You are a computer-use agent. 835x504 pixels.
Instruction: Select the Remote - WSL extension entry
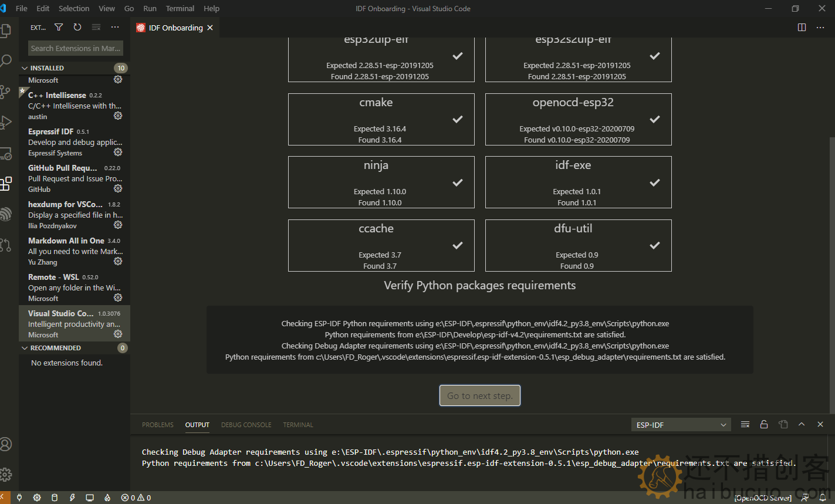tap(75, 287)
